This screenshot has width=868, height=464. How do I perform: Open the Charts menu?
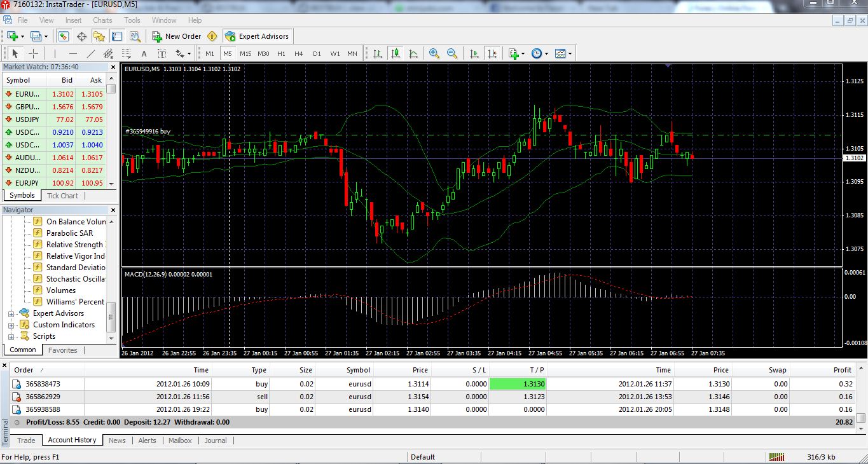tap(102, 20)
